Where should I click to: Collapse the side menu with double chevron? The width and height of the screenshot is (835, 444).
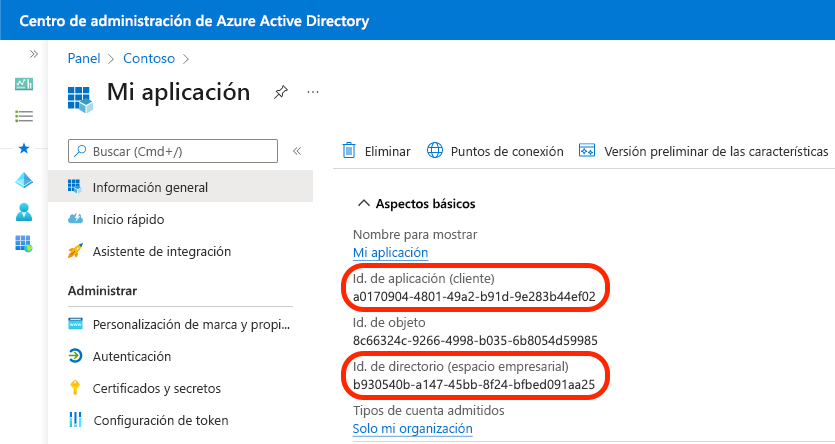click(x=297, y=151)
